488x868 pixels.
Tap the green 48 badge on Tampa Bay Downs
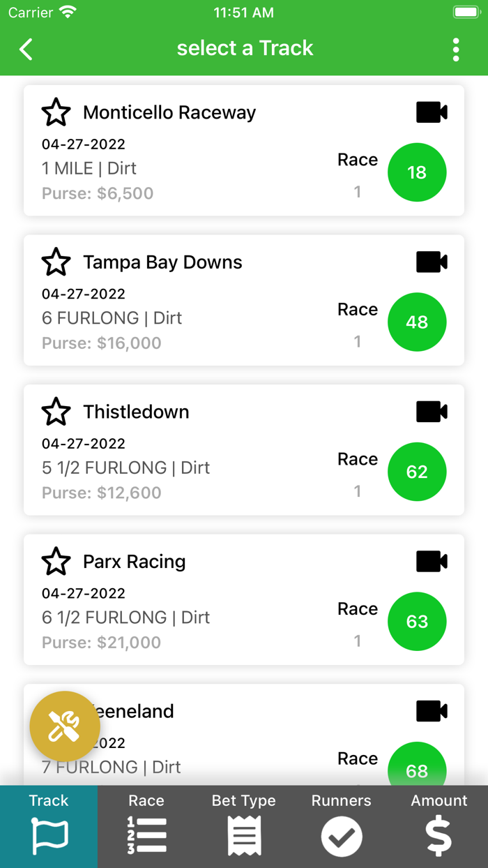coord(417,322)
